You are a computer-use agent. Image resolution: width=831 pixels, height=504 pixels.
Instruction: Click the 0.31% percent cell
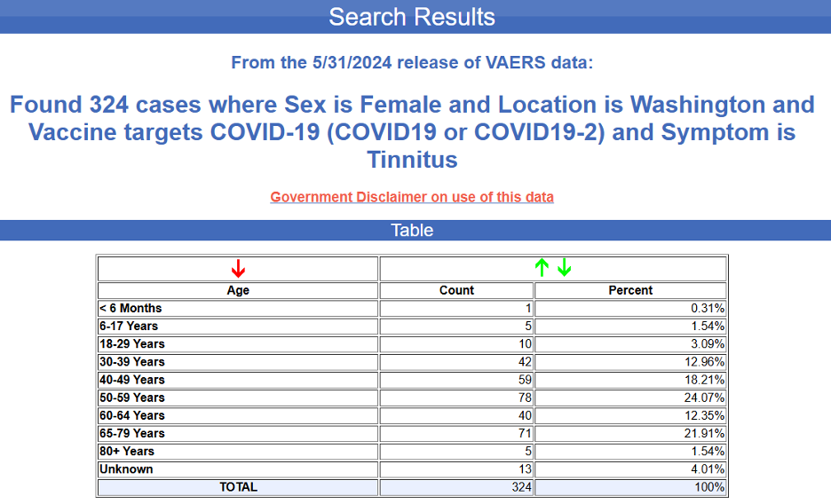coord(630,308)
